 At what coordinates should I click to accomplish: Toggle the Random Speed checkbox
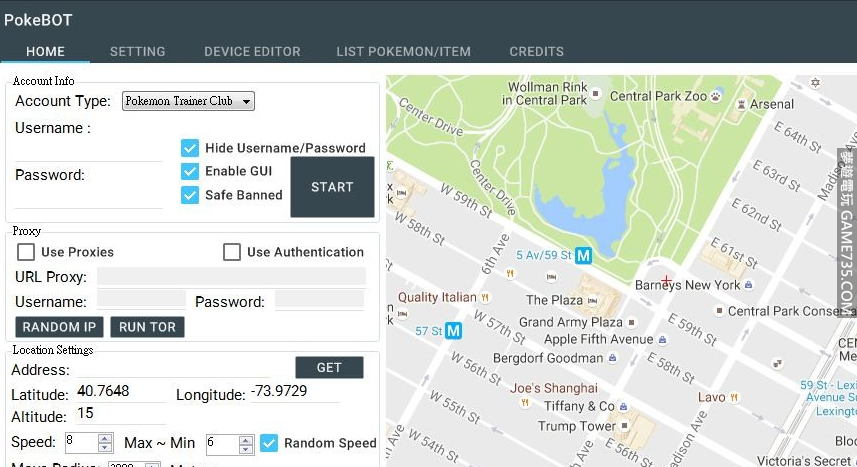point(268,442)
